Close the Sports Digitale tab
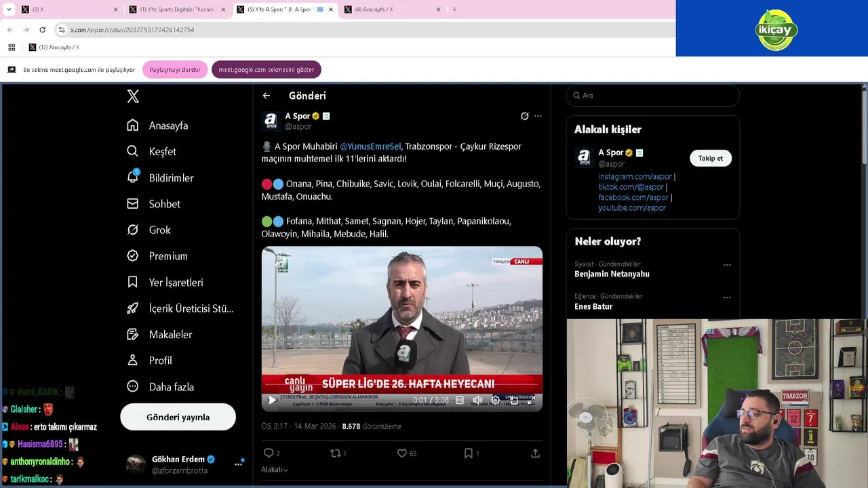This screenshot has height=488, width=868. click(223, 9)
